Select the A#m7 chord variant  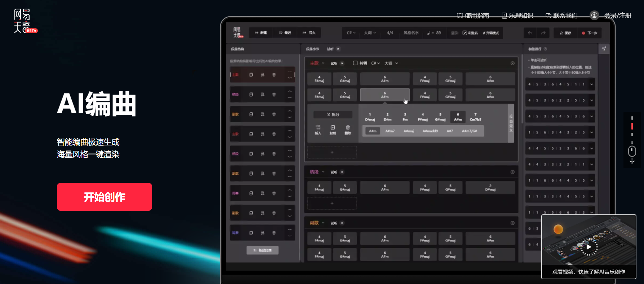click(x=390, y=131)
